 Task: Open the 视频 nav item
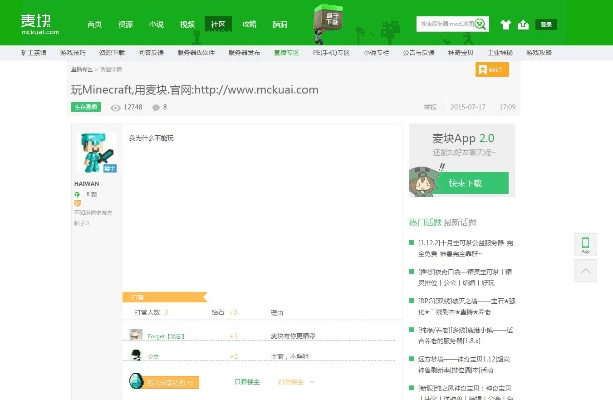pyautogui.click(x=187, y=24)
